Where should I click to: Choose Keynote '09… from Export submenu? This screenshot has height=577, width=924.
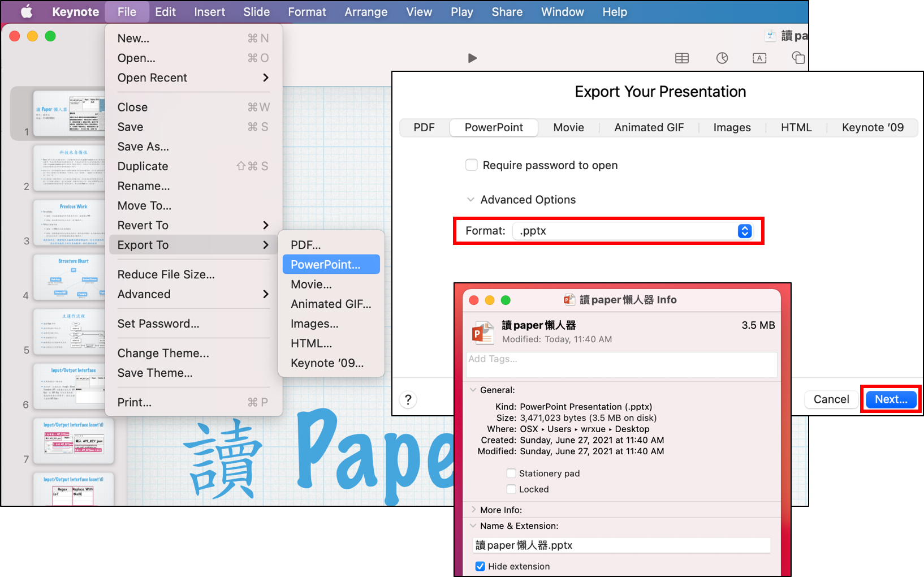[x=331, y=363]
